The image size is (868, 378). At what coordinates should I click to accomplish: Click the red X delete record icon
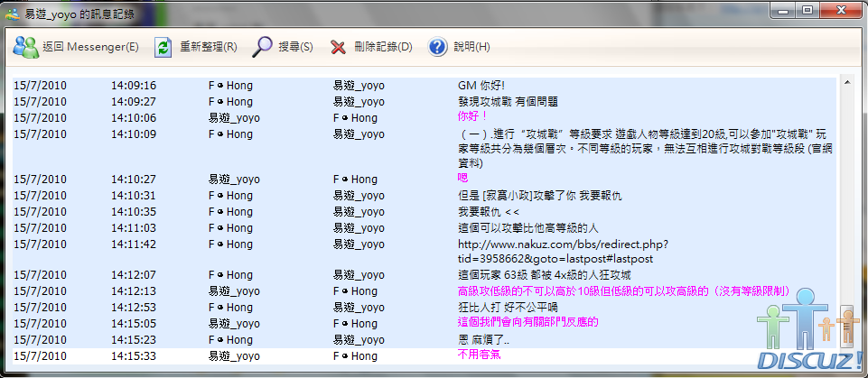[338, 48]
